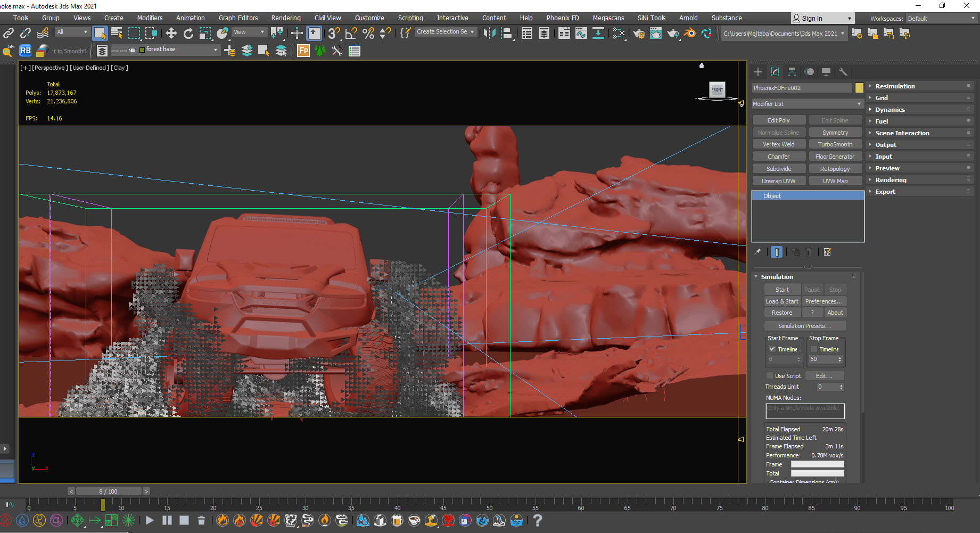Image resolution: width=980 pixels, height=533 pixels.
Task: Click the yellow object color swatch
Action: [x=859, y=88]
